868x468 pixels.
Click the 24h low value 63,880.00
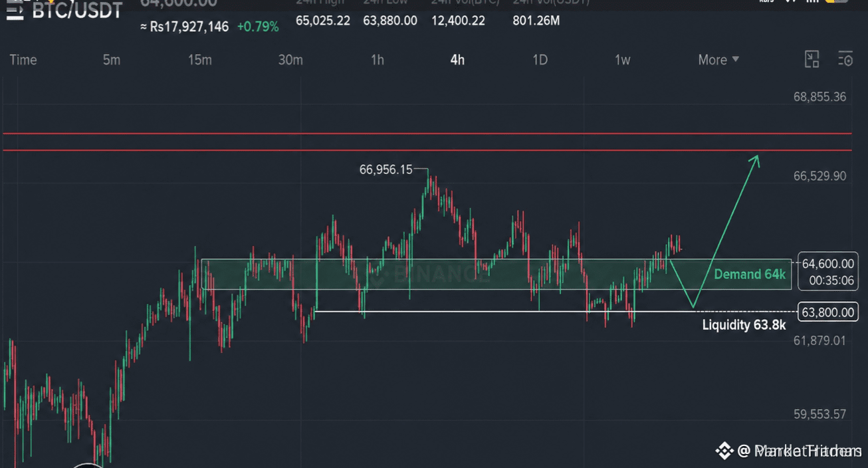click(390, 21)
